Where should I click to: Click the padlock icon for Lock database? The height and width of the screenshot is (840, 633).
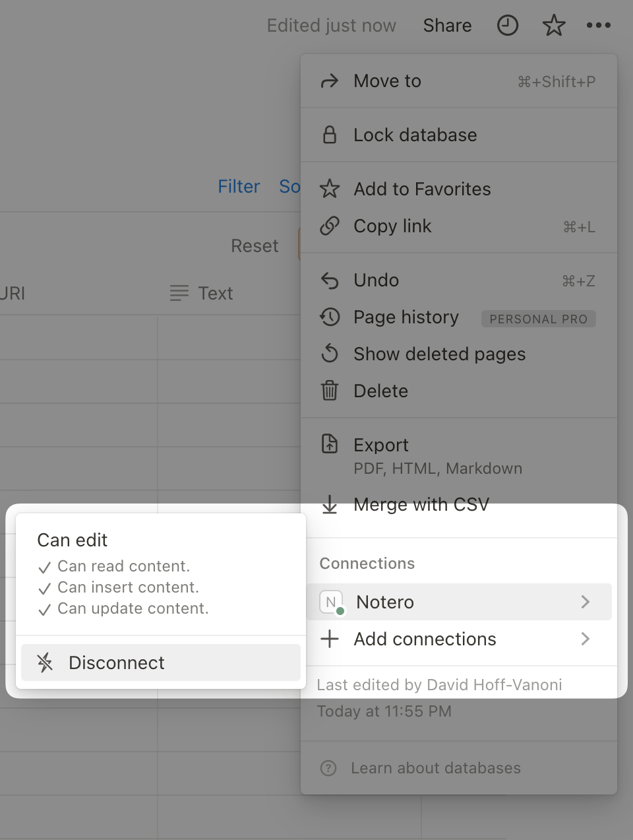click(330, 135)
